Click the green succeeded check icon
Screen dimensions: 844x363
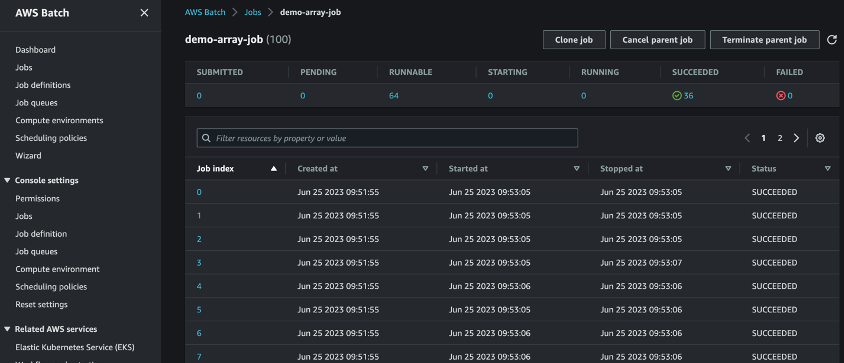[677, 96]
